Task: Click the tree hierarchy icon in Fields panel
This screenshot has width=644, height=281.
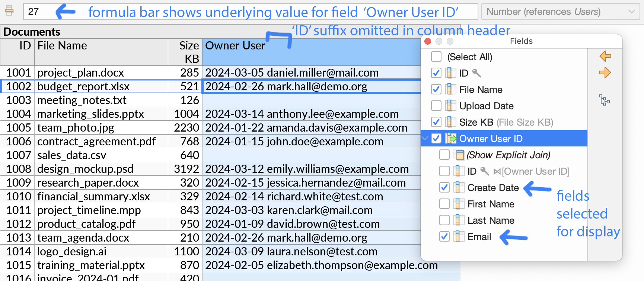Action: tap(605, 100)
